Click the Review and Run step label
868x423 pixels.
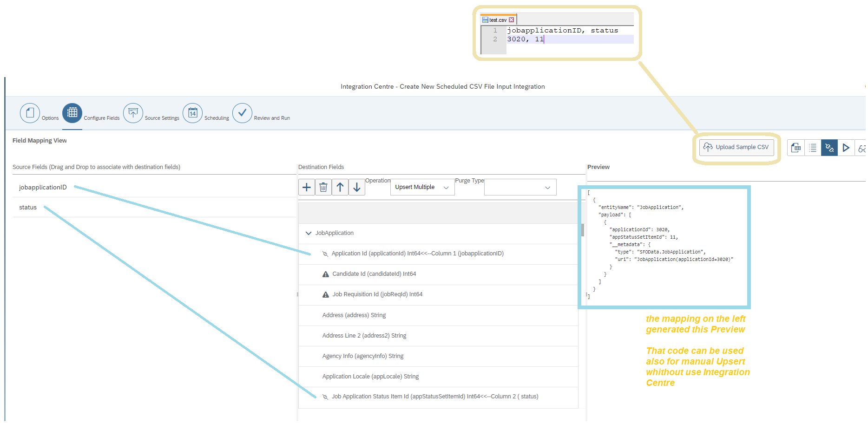click(272, 118)
